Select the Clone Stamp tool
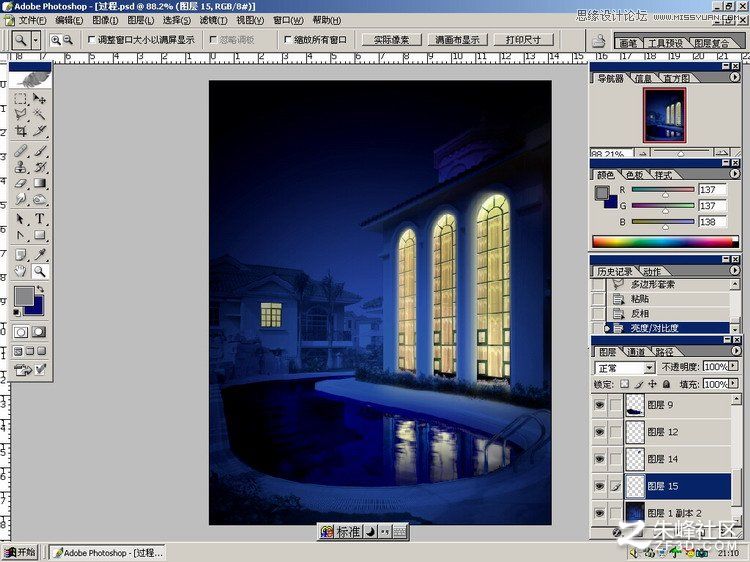The image size is (750, 562). (20, 167)
